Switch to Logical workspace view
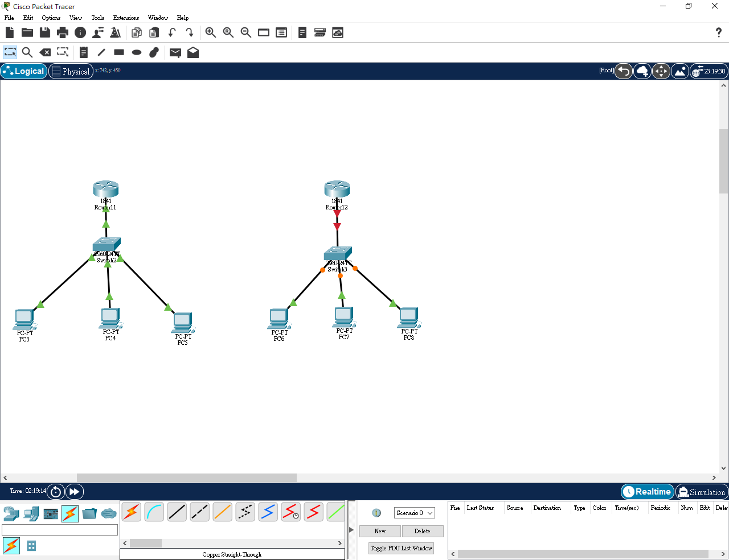The image size is (729, 560). point(24,71)
